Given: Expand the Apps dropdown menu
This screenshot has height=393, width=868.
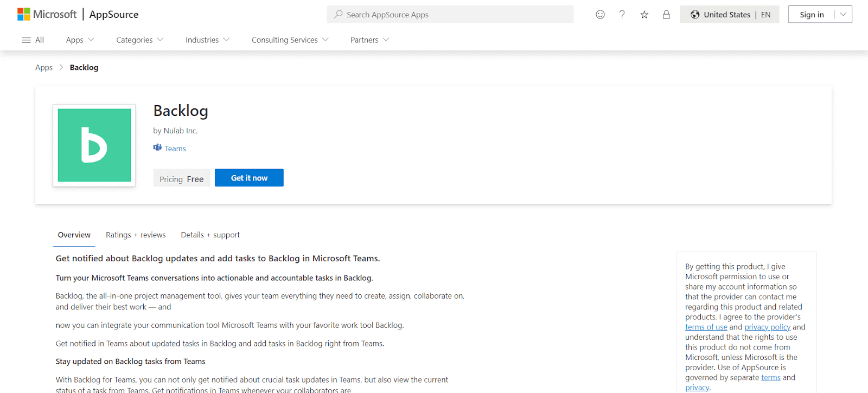Looking at the screenshot, I should [80, 40].
